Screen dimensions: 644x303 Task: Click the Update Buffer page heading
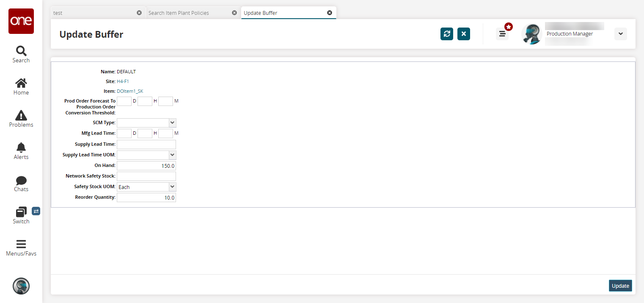(x=91, y=34)
